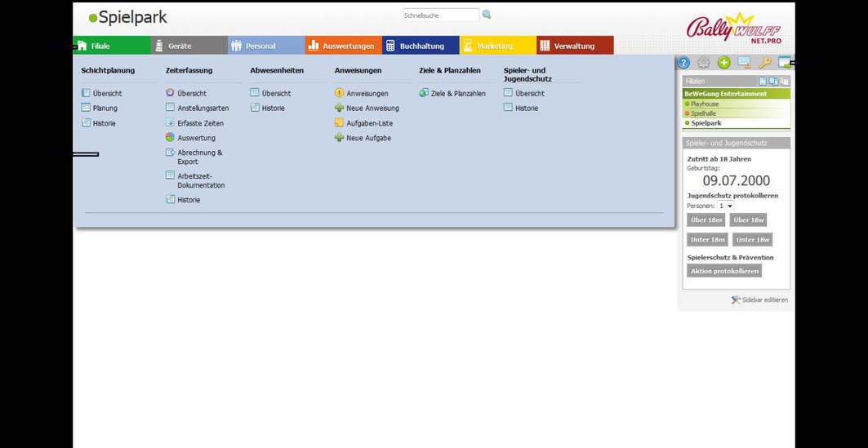Open Übersicht under Spieler- und Jugendschutz menu
Viewport: 868px width, 448px height.
[x=530, y=94]
